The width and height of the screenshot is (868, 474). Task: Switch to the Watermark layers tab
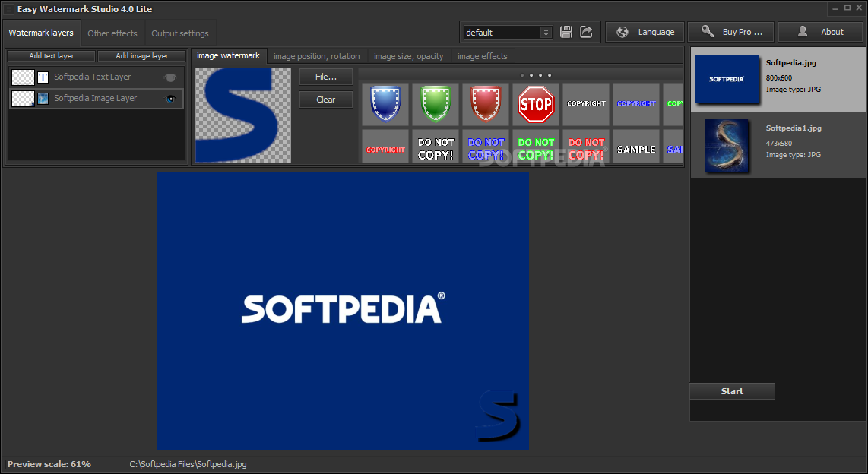[x=41, y=33]
